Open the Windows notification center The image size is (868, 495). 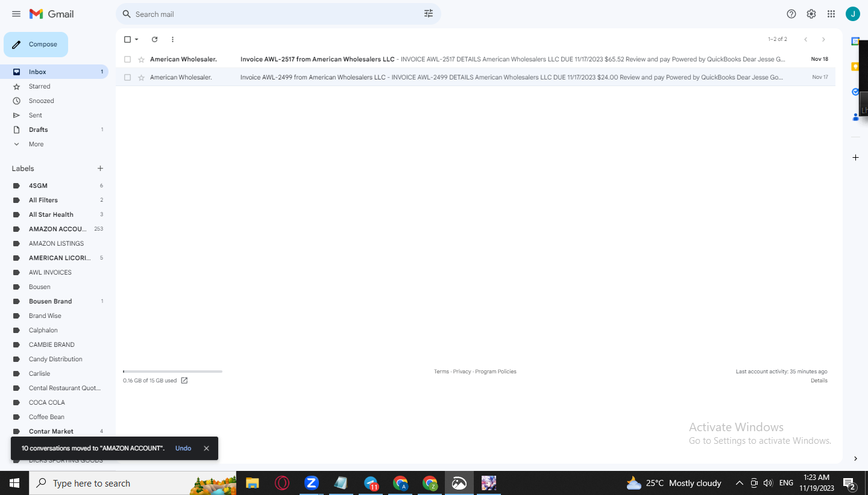coord(849,483)
